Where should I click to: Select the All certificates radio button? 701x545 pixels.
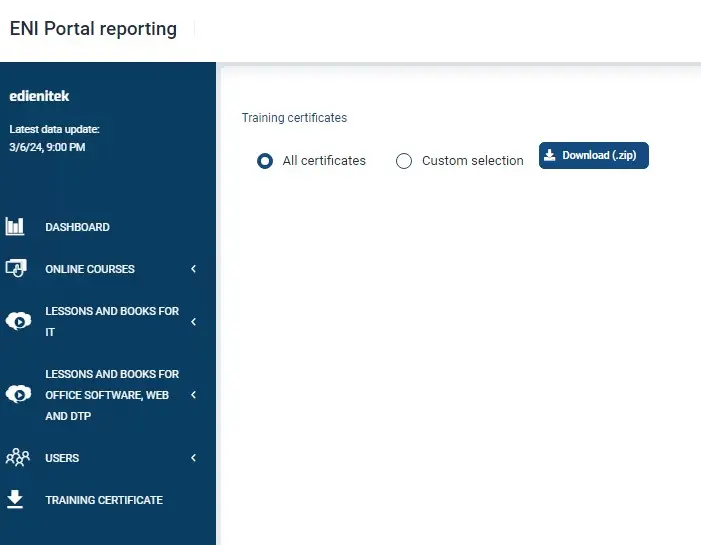tap(265, 160)
